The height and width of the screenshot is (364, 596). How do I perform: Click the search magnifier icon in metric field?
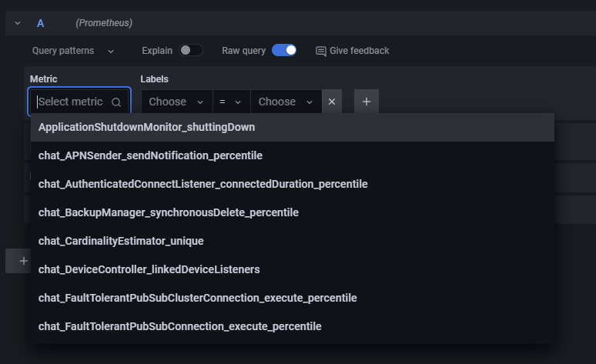(x=116, y=102)
